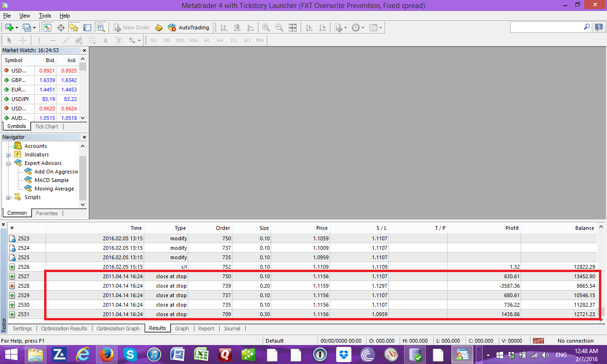The width and height of the screenshot is (607, 364).
Task: Select the M15 timeframe button
Action: pyautogui.click(x=180, y=40)
